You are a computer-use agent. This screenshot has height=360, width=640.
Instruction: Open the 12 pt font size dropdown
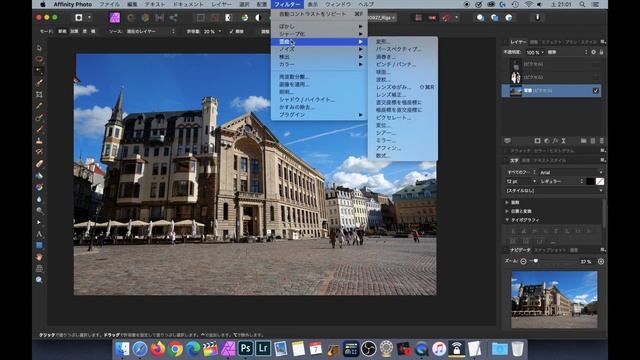pyautogui.click(x=521, y=181)
